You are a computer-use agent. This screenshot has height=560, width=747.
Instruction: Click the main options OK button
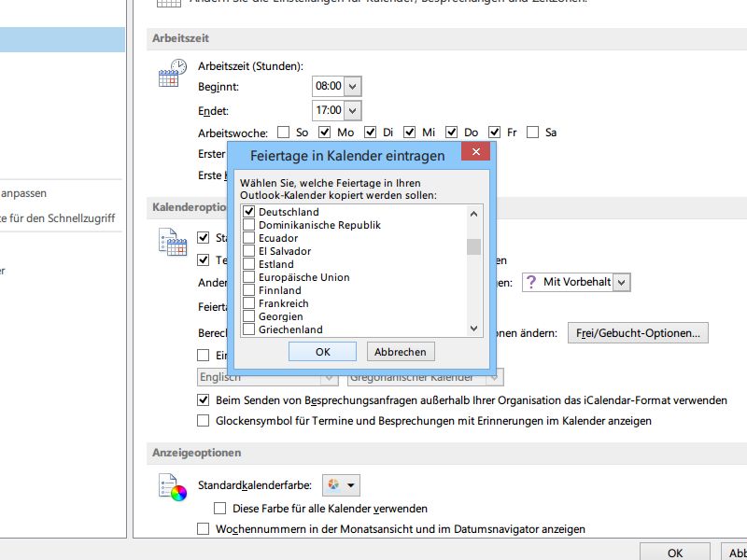[x=675, y=553]
